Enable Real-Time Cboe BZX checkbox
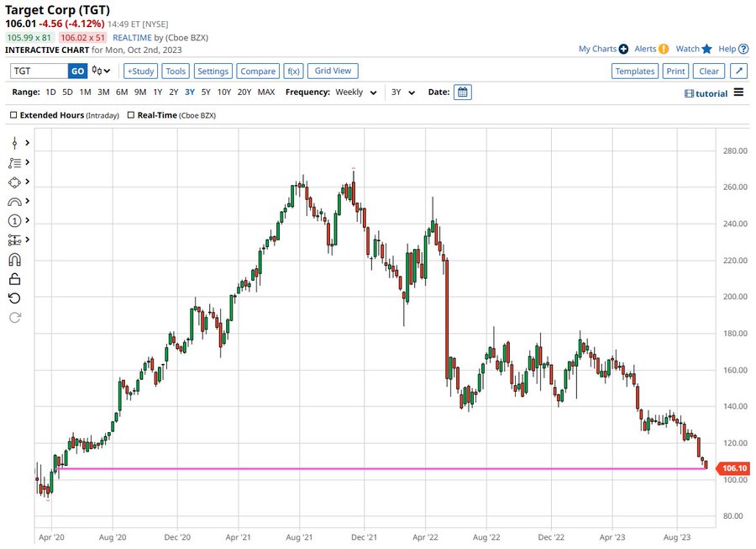756x549 pixels. click(x=131, y=115)
